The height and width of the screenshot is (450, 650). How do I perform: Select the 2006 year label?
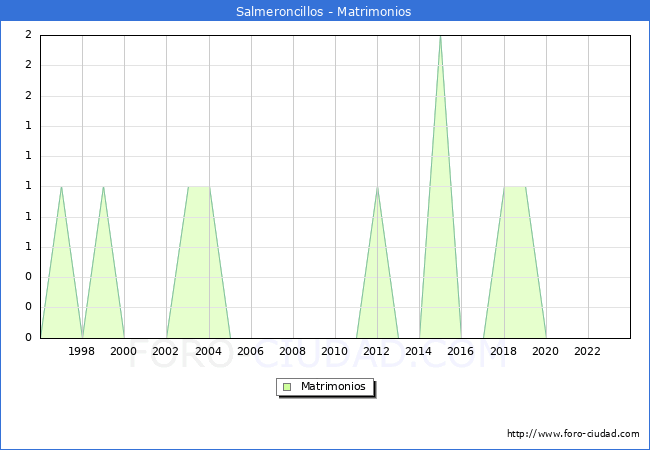pyautogui.click(x=250, y=351)
